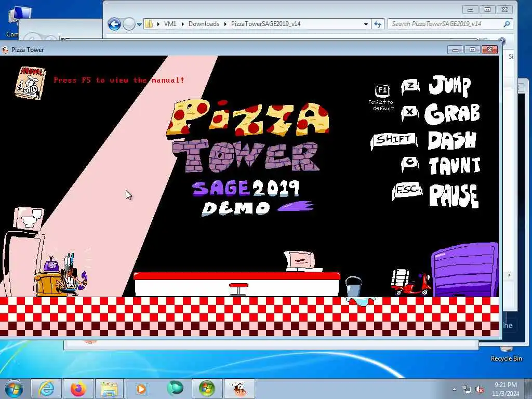Choose the JUMP control label
The height and width of the screenshot is (399, 532).
[x=449, y=85]
